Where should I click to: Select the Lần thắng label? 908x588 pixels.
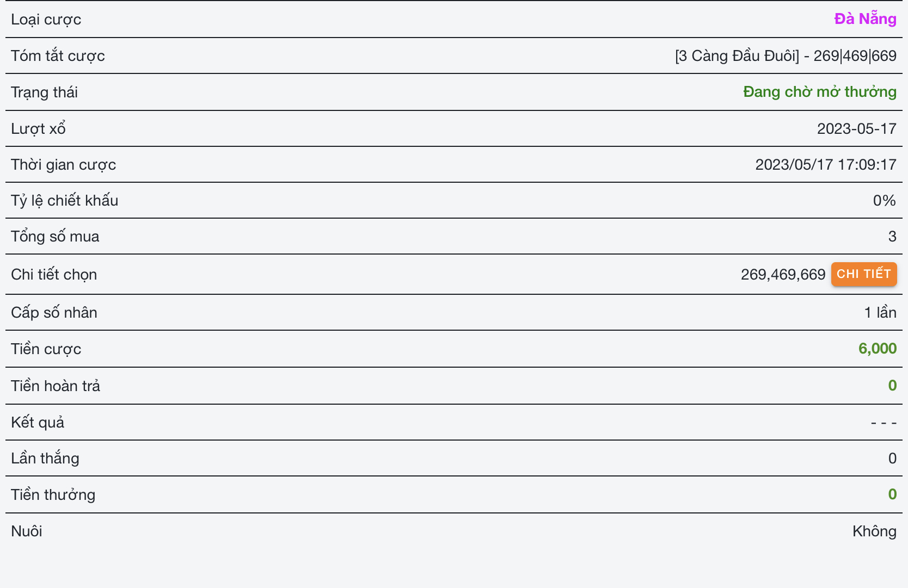point(45,459)
